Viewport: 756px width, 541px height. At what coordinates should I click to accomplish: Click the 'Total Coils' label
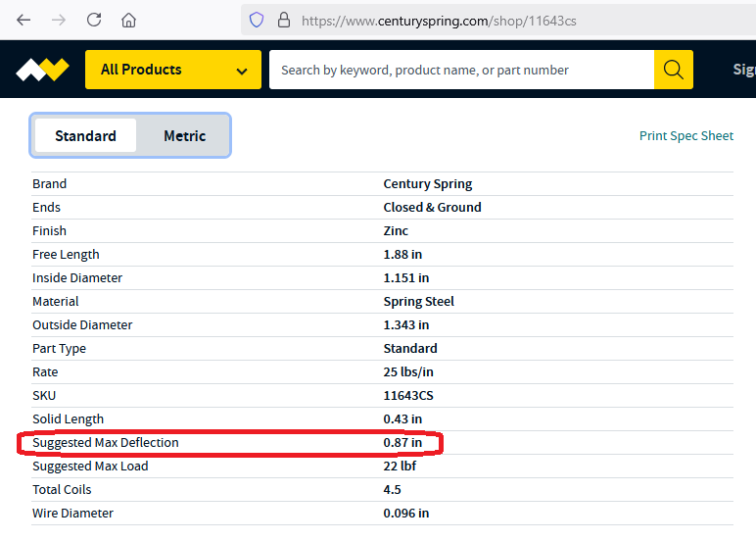pos(62,490)
